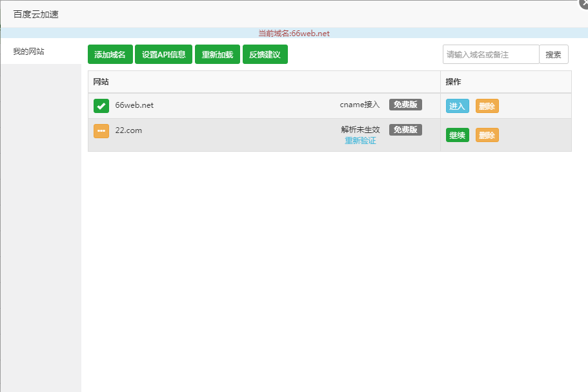Screen dimensions: 588x392
Task: Click the 当前域名:66web.net banner text
Action: [x=294, y=34]
